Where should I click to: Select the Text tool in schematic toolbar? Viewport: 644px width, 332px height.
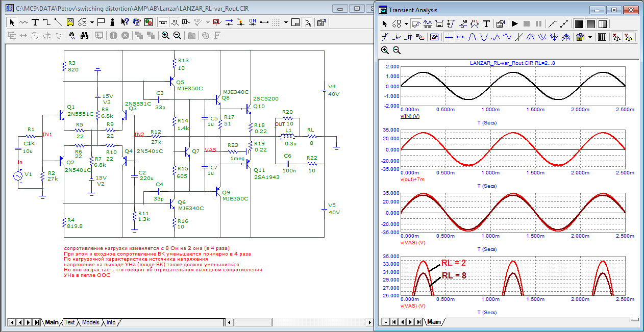35,22
